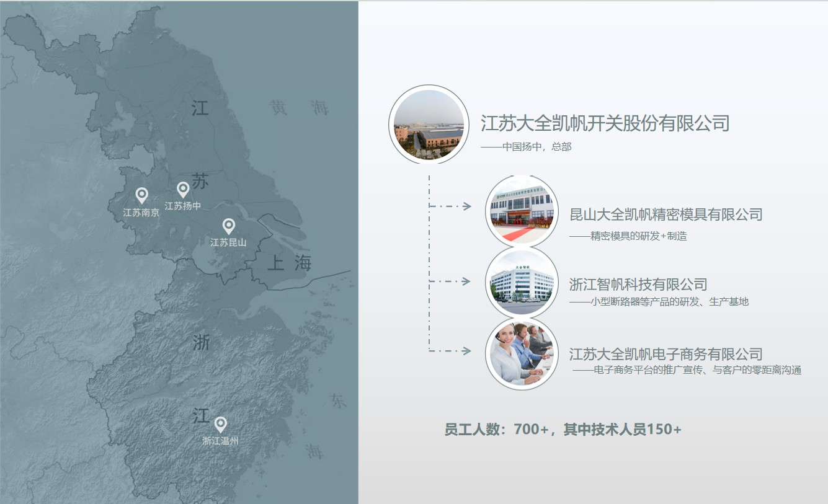
Task: Open the headquarters factory circular photo
Action: (x=429, y=125)
